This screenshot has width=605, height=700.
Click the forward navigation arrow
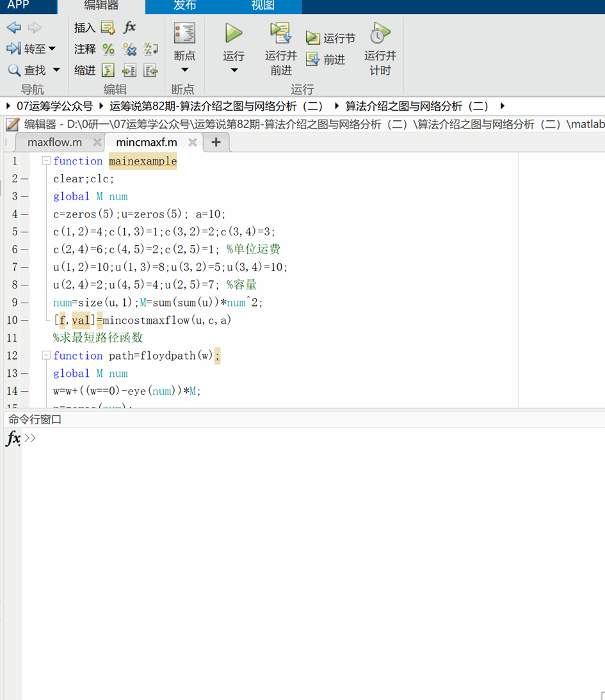click(35, 28)
